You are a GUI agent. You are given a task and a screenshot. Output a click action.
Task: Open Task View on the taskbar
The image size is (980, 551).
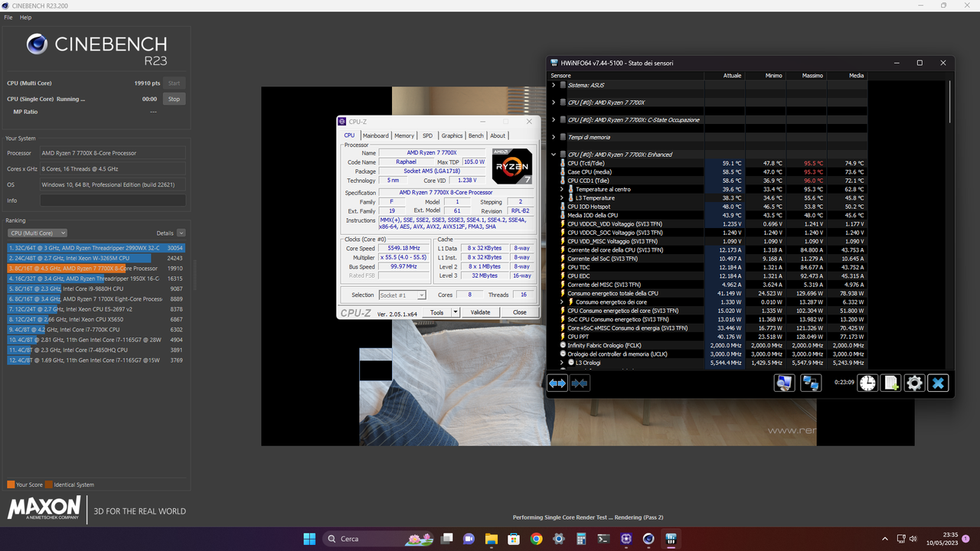click(446, 539)
